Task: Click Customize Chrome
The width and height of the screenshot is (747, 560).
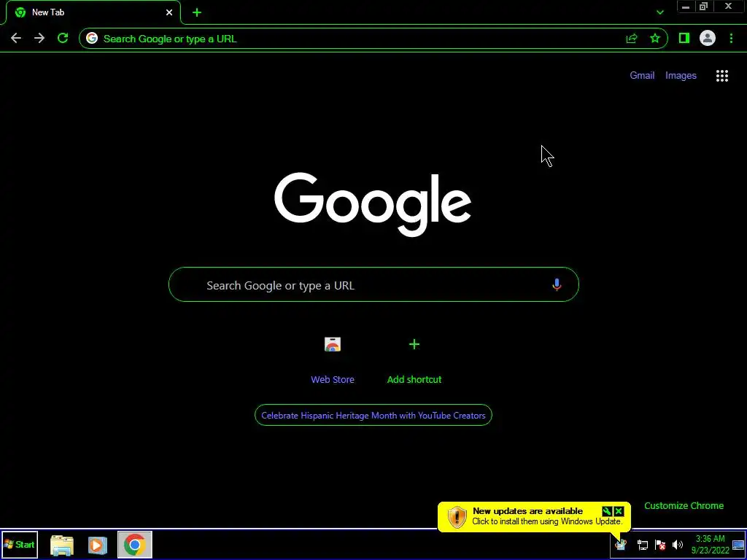Action: point(684,506)
